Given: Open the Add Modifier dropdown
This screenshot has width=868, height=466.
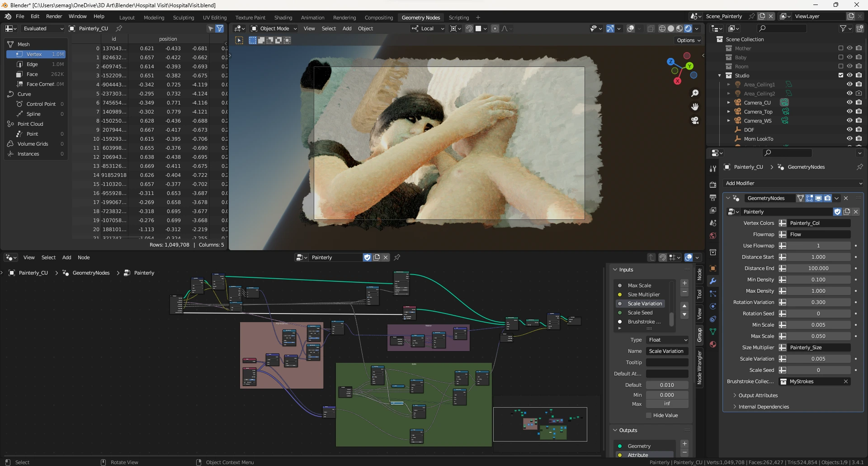Looking at the screenshot, I should (793, 183).
